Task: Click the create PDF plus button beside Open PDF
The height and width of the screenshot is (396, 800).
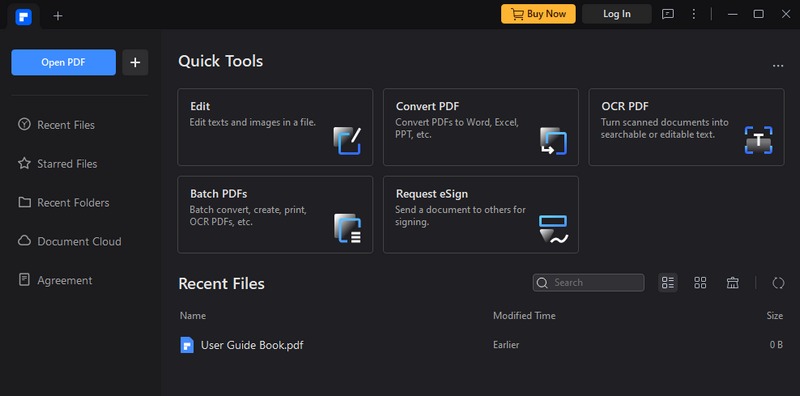Action: click(x=135, y=62)
